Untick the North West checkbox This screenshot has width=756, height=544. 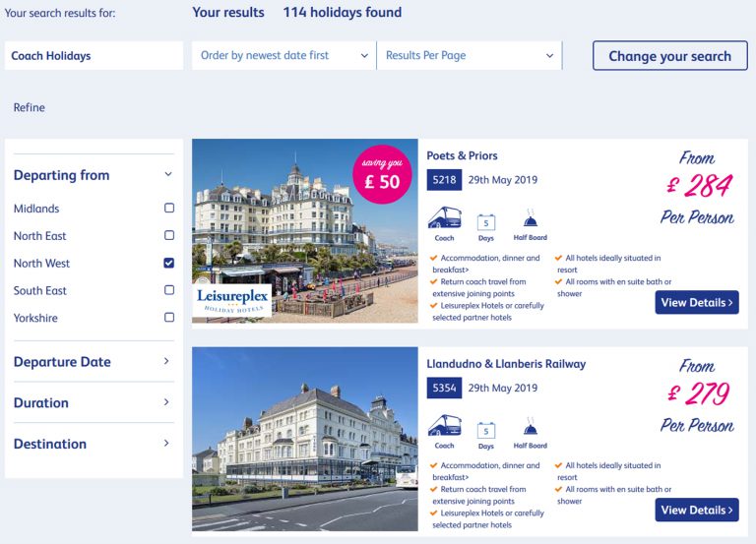(168, 263)
